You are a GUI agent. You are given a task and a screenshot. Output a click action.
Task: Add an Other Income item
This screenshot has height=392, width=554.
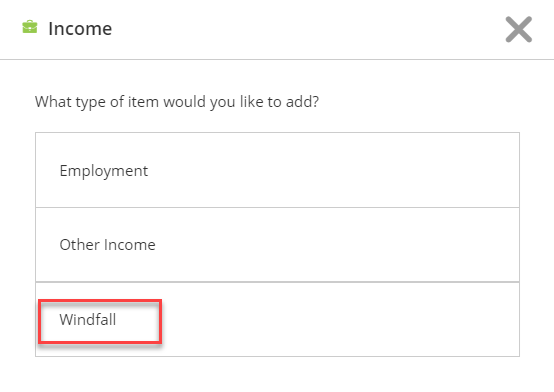click(x=277, y=245)
